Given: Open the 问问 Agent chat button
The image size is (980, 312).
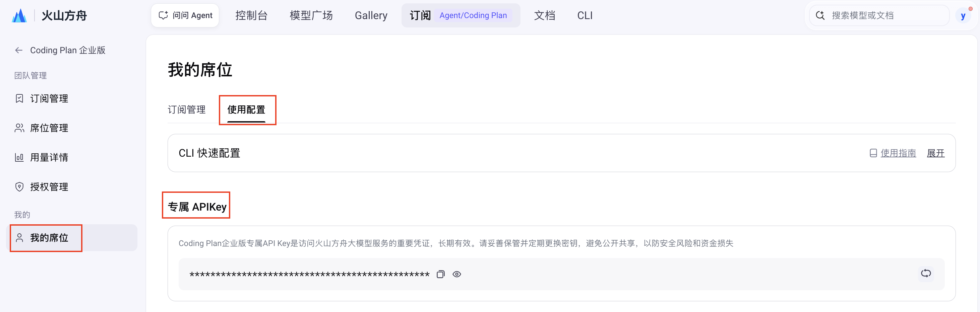Looking at the screenshot, I should (x=185, y=16).
